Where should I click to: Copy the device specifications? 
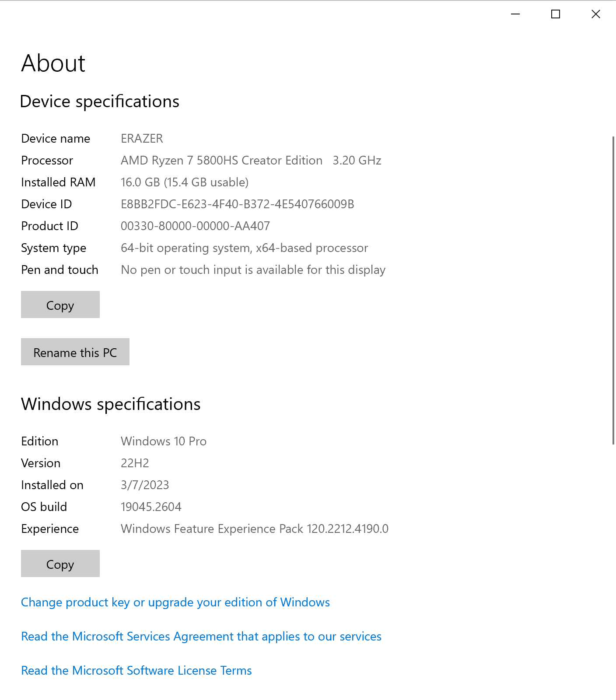click(60, 305)
